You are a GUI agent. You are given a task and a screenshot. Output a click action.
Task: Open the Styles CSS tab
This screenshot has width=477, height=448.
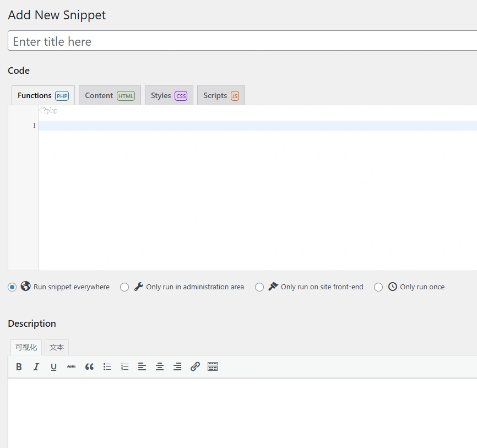[169, 95]
